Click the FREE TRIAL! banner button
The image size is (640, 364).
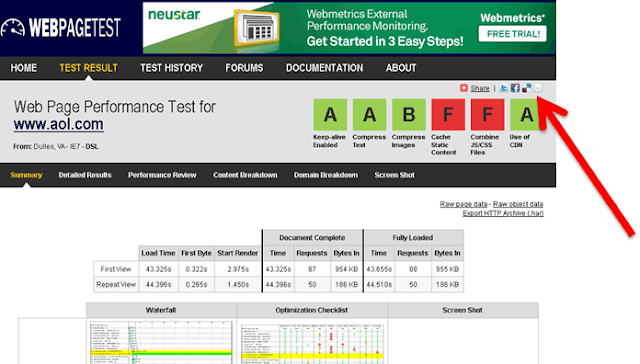[513, 34]
